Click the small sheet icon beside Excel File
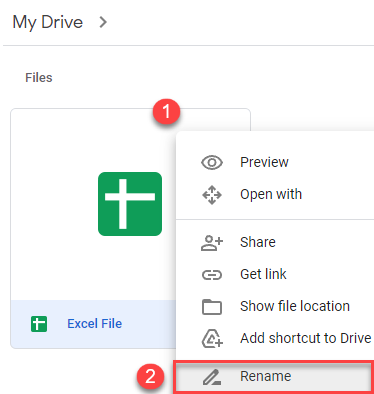 coord(39,324)
